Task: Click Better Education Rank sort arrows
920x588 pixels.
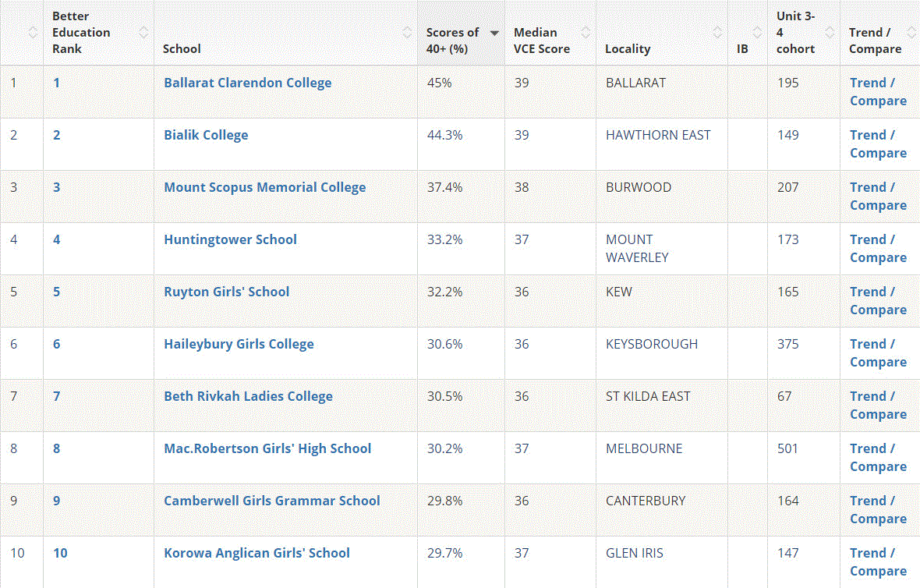Action: 143,33
